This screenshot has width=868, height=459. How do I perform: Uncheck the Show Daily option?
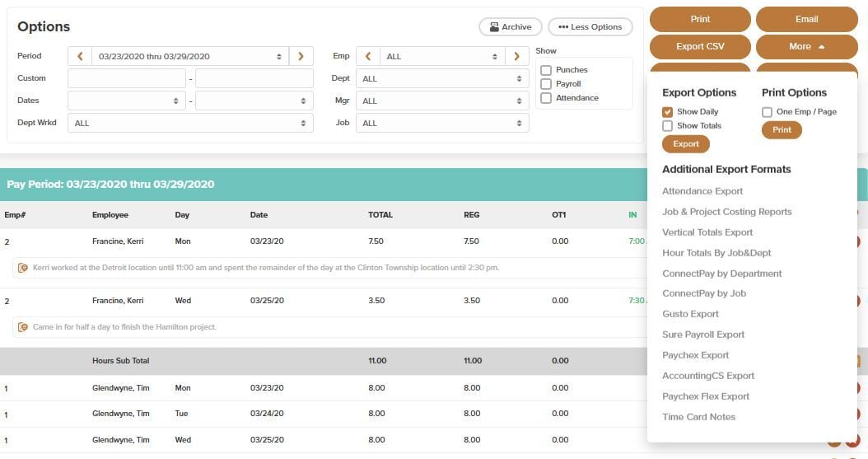point(668,112)
